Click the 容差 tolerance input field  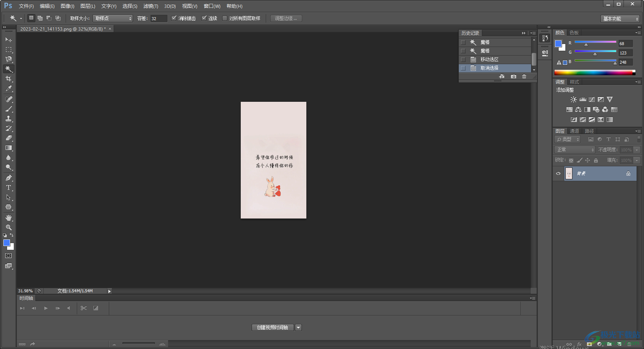click(x=159, y=18)
